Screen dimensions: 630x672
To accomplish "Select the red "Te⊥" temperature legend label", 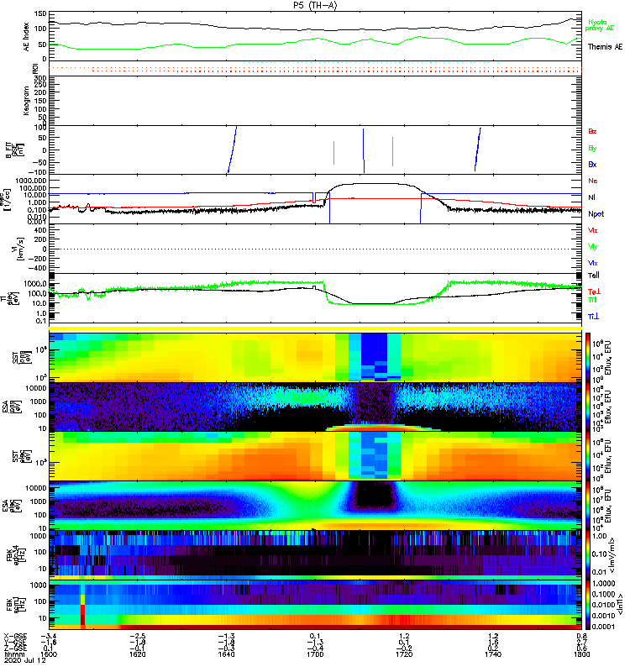I will (x=593, y=291).
